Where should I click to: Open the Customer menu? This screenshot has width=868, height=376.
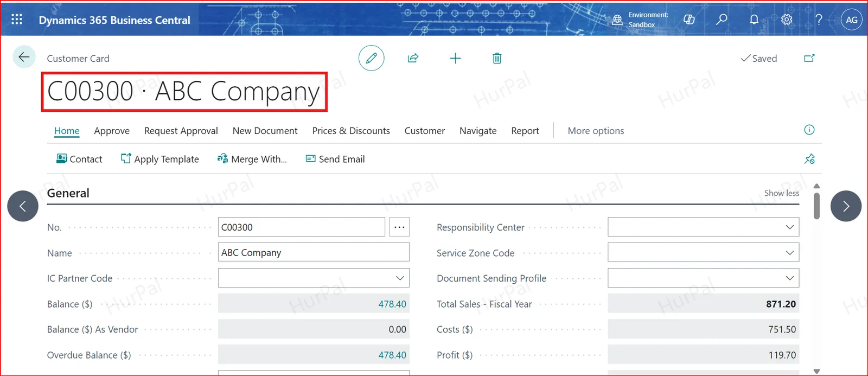tap(425, 131)
